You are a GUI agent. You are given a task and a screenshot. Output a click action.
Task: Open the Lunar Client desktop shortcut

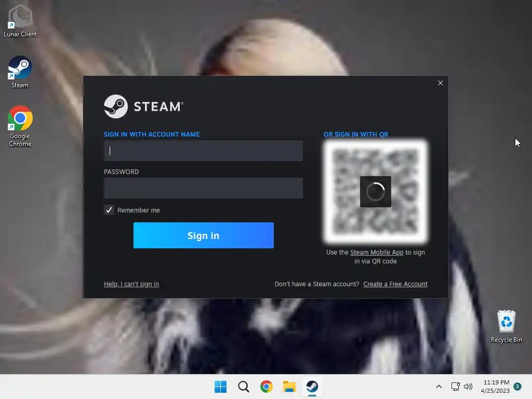tap(20, 20)
